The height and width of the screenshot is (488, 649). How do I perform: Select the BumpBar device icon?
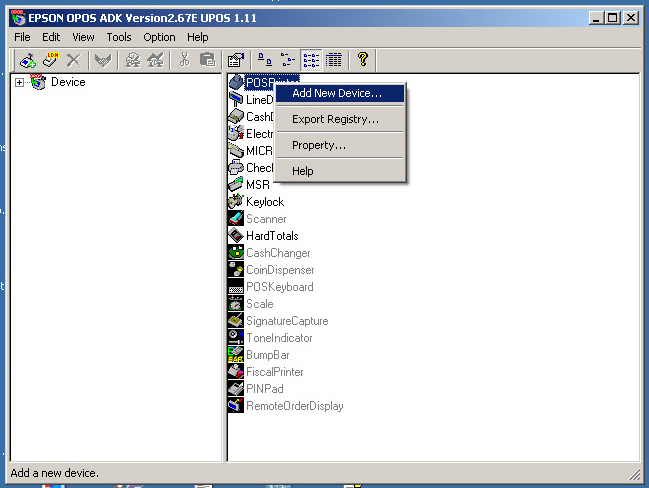pyautogui.click(x=236, y=354)
